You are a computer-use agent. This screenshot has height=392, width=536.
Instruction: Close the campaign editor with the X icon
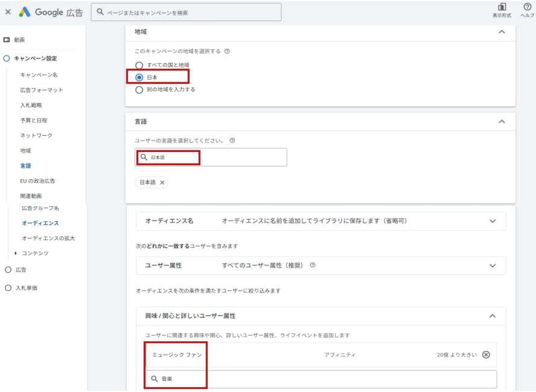pyautogui.click(x=8, y=12)
